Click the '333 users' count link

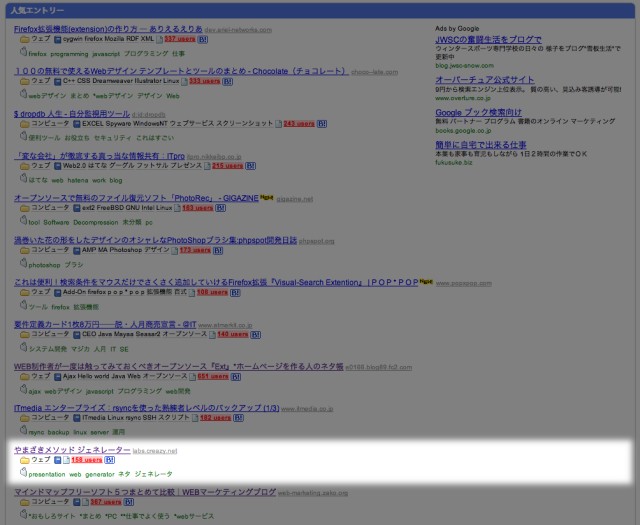pyautogui.click(x=203, y=82)
